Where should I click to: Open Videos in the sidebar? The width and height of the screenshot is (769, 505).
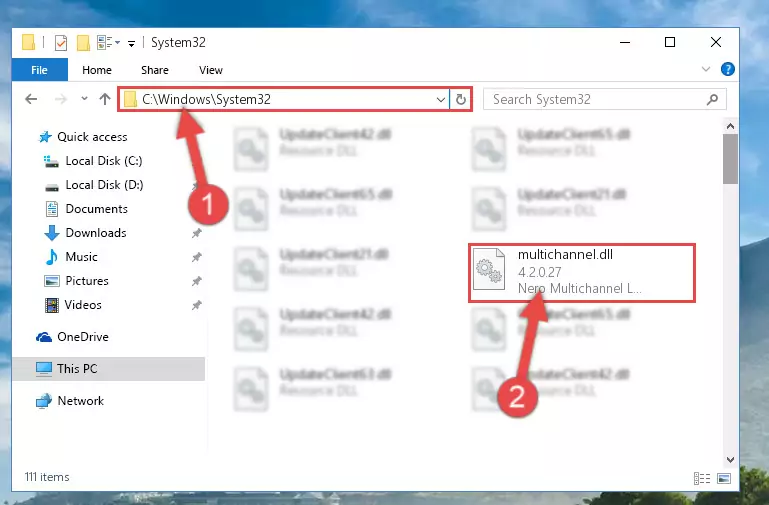coord(83,305)
